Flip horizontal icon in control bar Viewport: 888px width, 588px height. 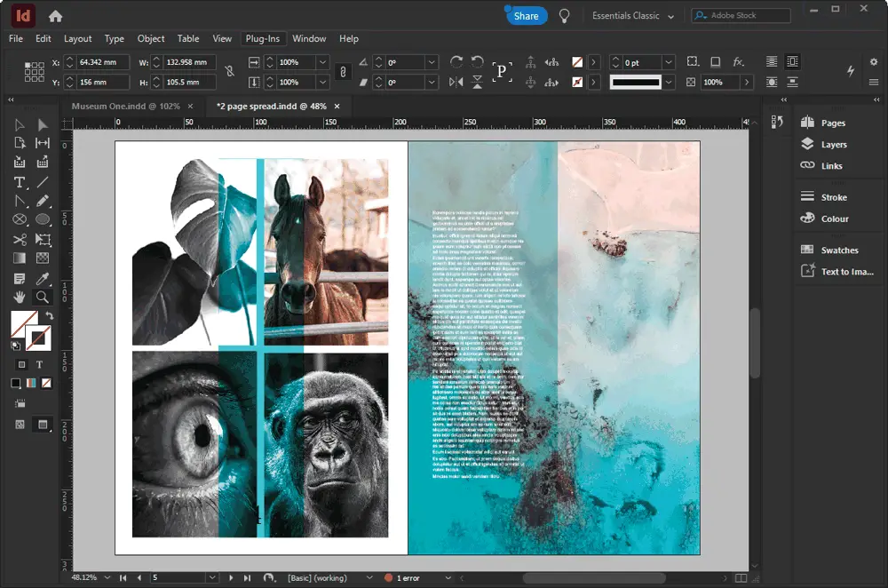click(x=456, y=82)
